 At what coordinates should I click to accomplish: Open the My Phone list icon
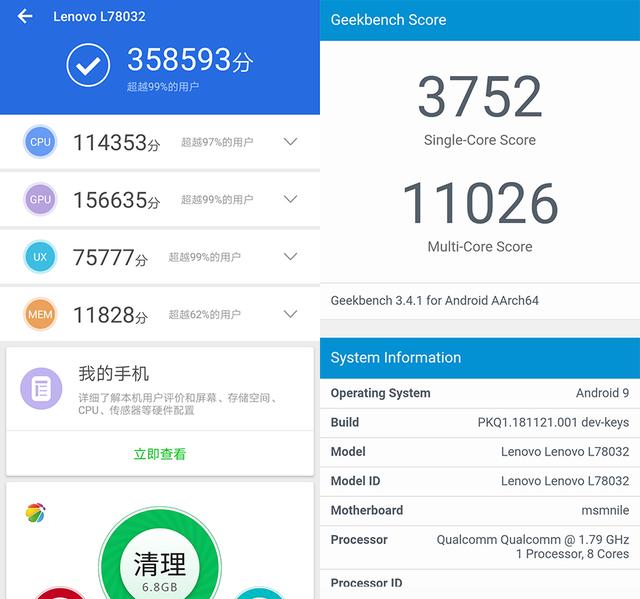(41, 388)
